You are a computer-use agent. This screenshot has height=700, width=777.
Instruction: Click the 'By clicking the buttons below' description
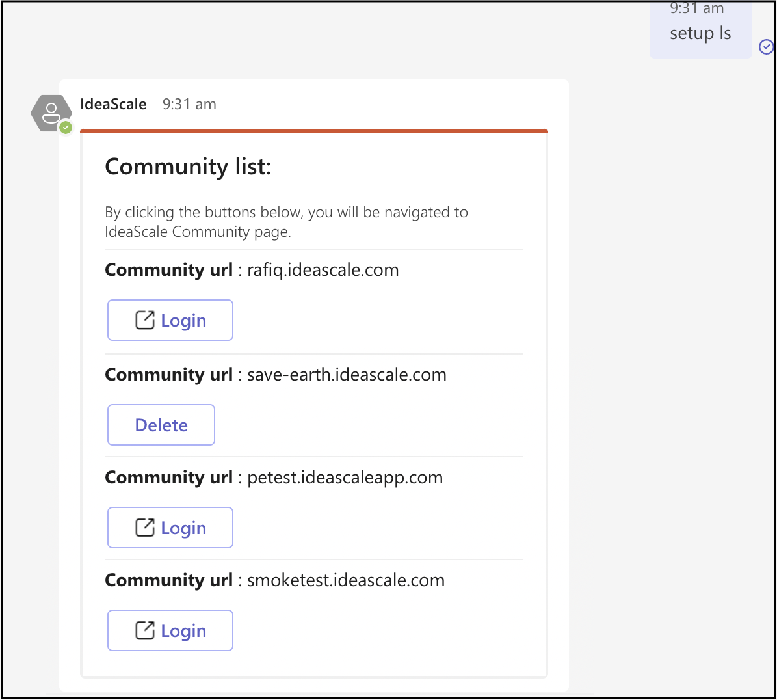coord(287,222)
